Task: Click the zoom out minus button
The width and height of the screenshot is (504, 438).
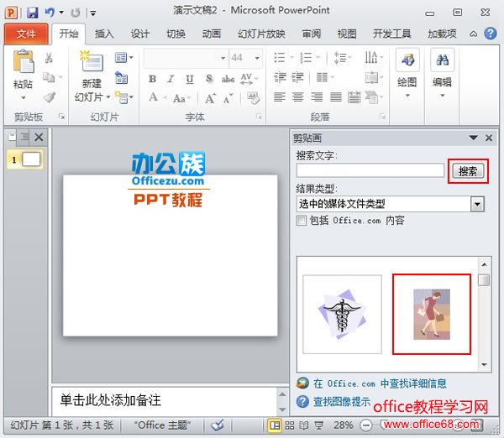Action: pyautogui.click(x=365, y=425)
